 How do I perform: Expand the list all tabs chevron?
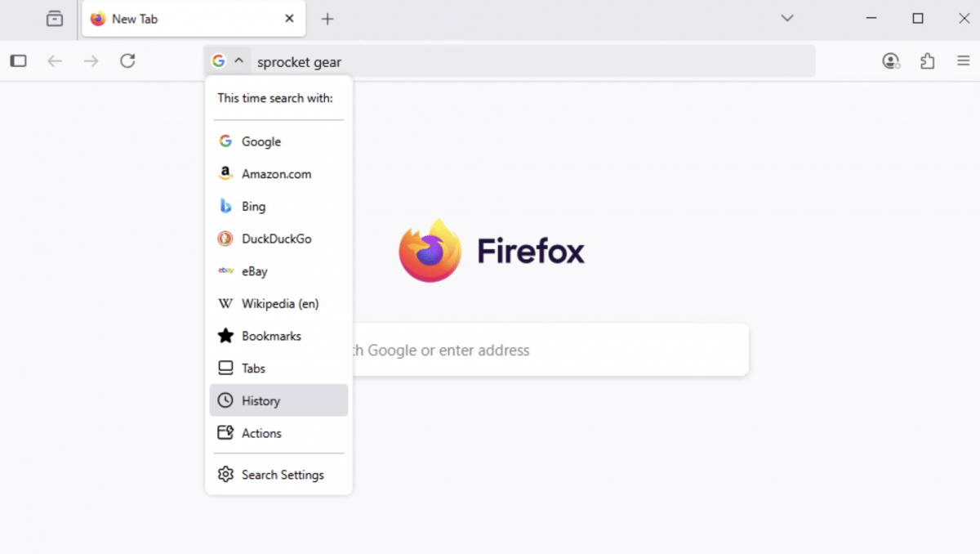(x=787, y=19)
